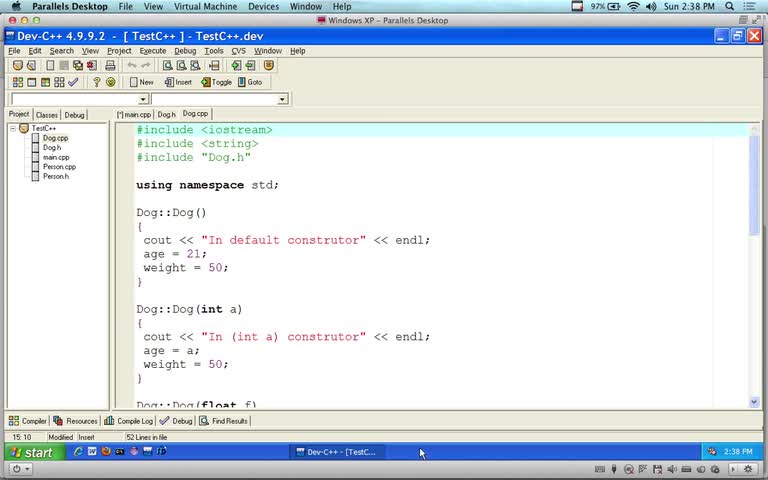768x480 pixels.
Task: Click the Reopen recent file toolbar icon
Action: pyautogui.click(x=31, y=65)
